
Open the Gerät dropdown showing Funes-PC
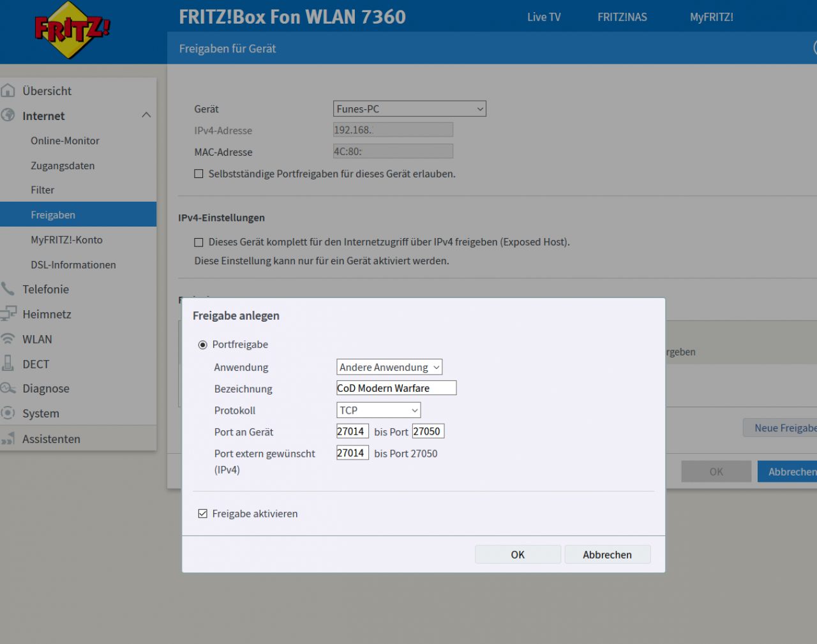click(x=410, y=109)
